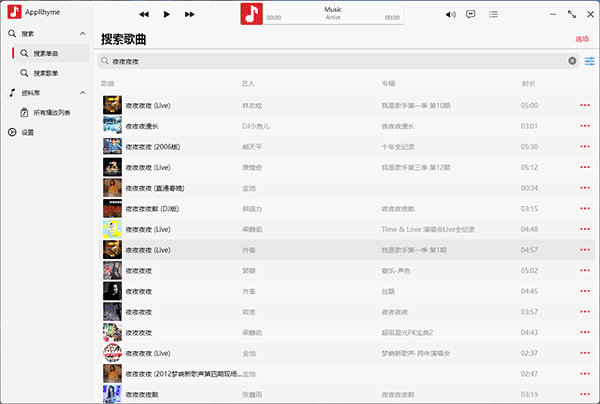600x404 pixels.
Task: Select 搜索单曲 in the sidebar
Action: [50, 53]
